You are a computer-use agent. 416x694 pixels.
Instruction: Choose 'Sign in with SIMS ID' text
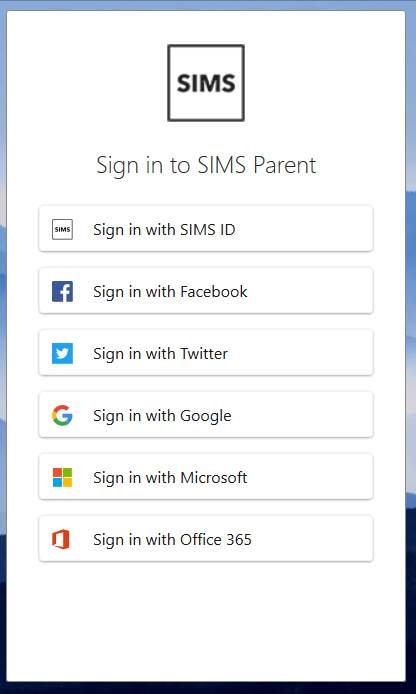pyautogui.click(x=164, y=230)
